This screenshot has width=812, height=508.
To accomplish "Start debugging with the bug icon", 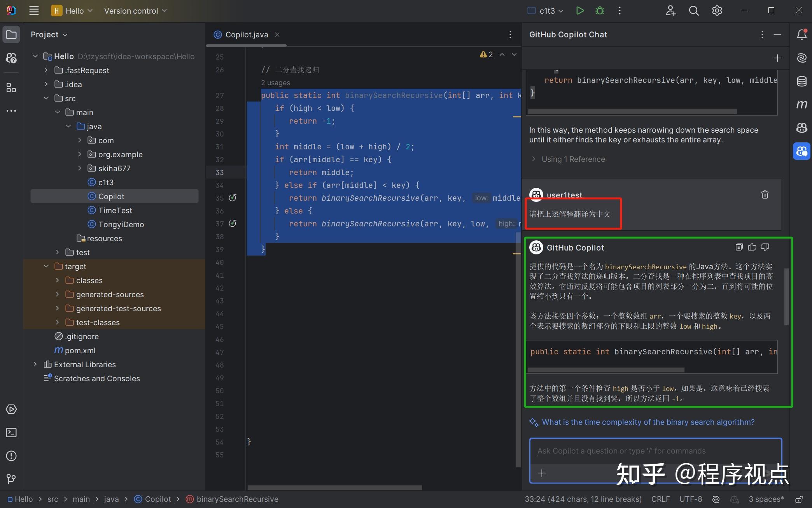I will 599,11.
